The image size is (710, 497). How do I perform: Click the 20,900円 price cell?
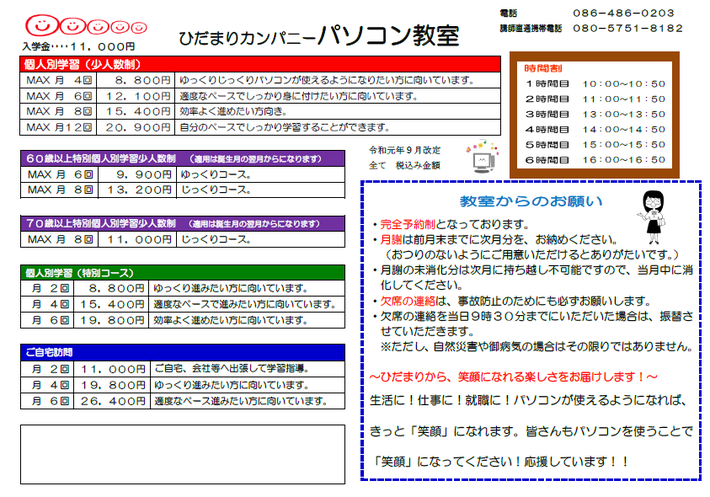(x=136, y=127)
